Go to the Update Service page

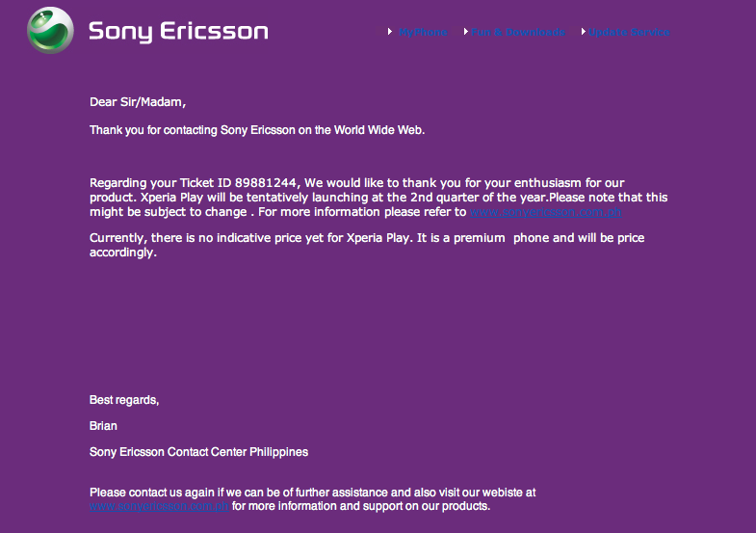(x=629, y=33)
